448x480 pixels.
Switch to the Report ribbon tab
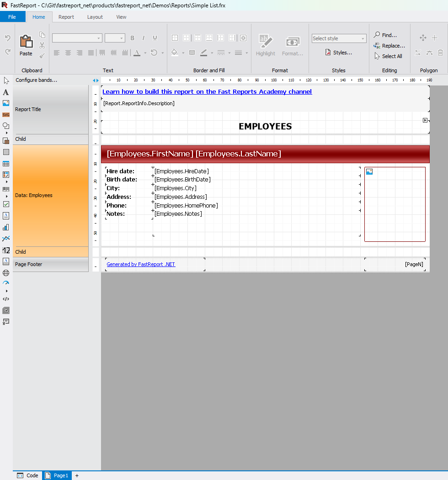(x=66, y=17)
